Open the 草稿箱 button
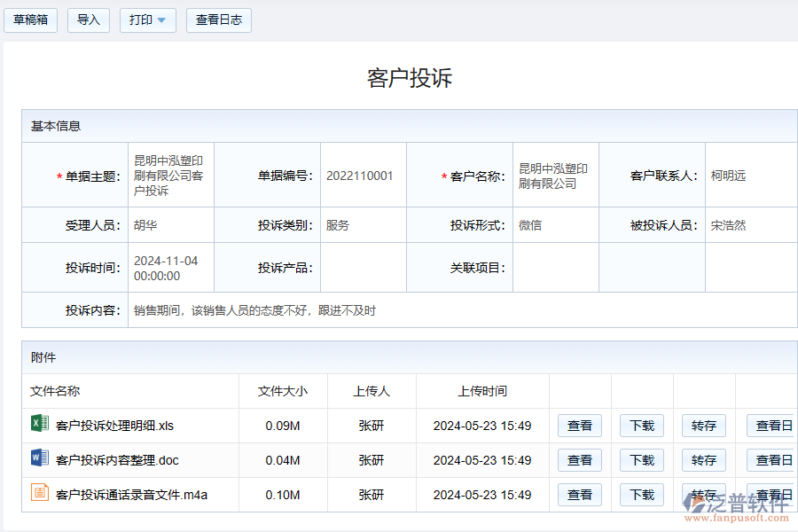Viewport: 798px width, 532px height. click(30, 20)
